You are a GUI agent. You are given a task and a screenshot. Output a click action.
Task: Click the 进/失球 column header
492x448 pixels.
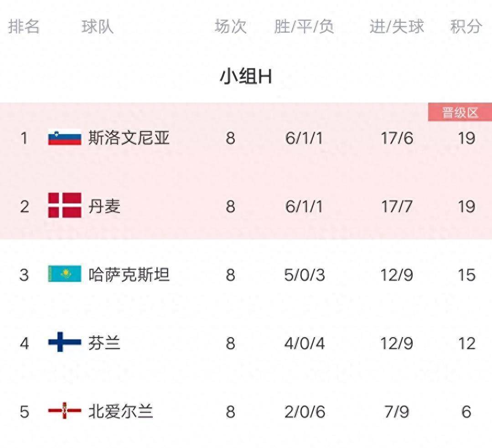coord(397,26)
